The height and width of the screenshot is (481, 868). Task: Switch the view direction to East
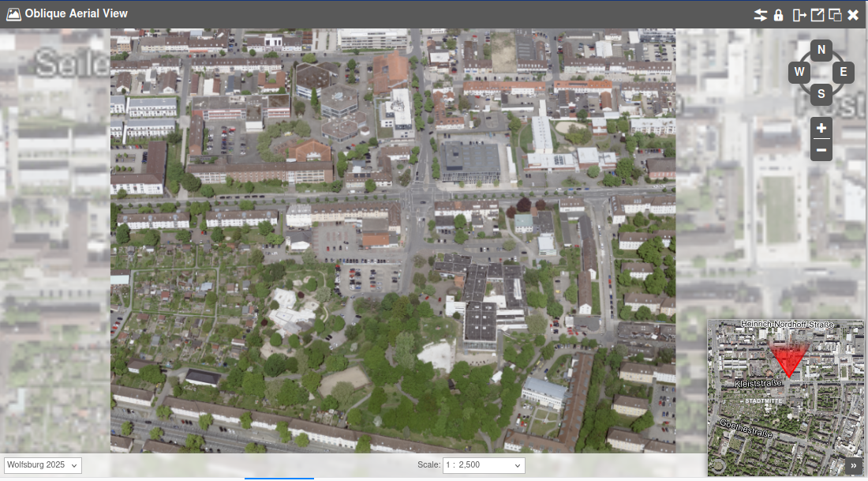click(843, 73)
